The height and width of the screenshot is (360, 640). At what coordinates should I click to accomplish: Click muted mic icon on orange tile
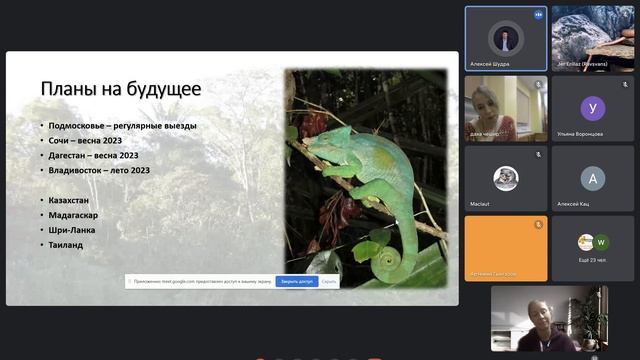coord(538,224)
